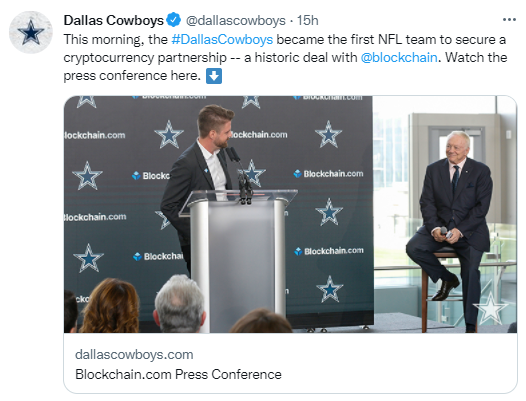Screen dimensions: 526x401
Task: Open the #DallasCowboys hashtag
Action: click(222, 40)
